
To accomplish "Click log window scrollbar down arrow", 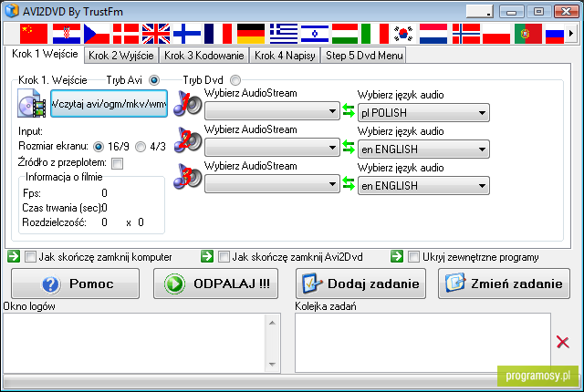I will [x=272, y=364].
